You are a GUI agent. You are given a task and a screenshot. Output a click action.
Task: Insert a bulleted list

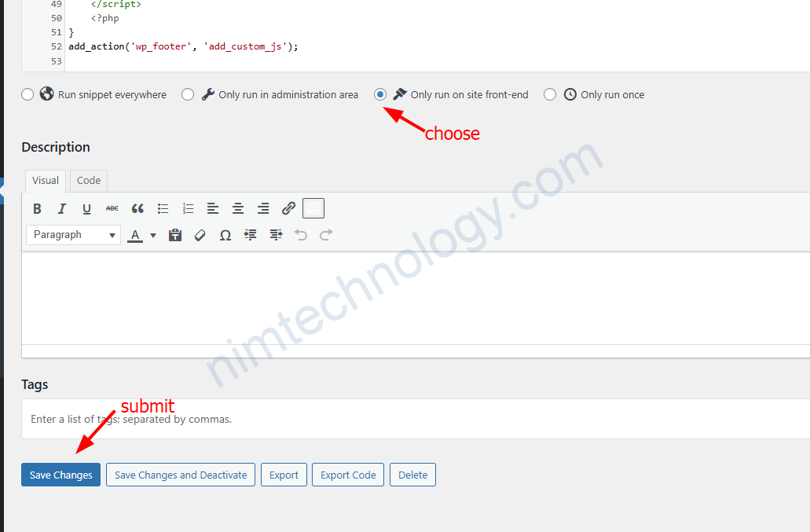pos(163,208)
